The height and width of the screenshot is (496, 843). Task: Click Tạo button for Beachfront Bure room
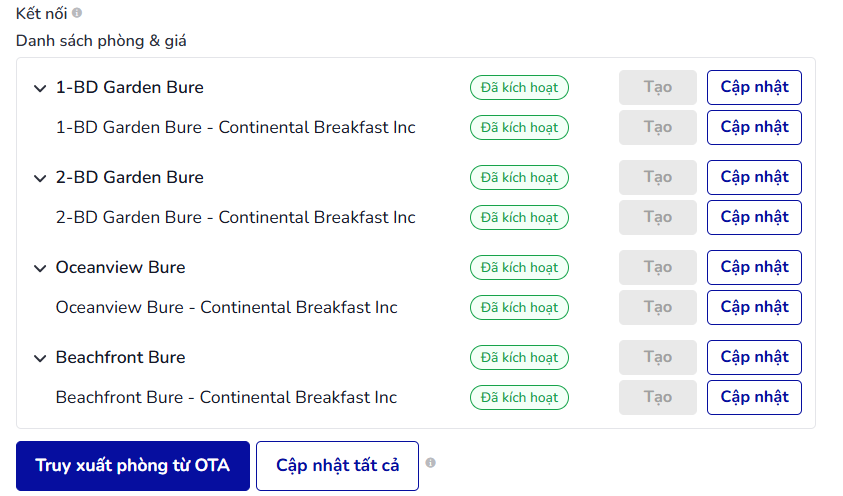(658, 357)
